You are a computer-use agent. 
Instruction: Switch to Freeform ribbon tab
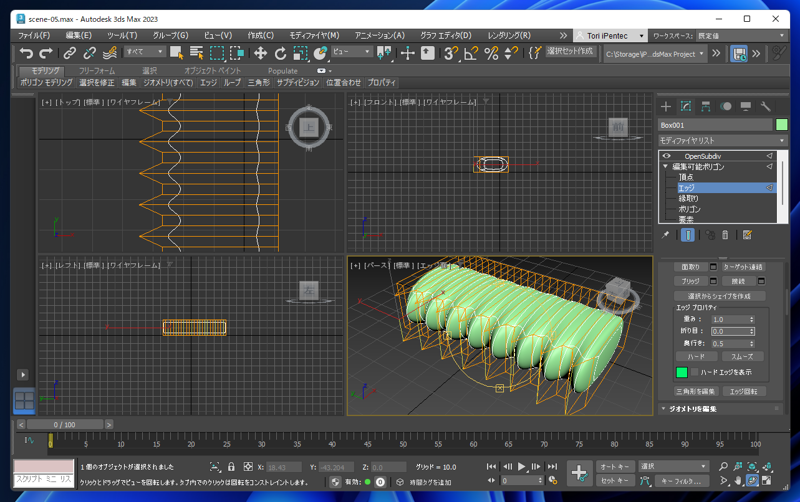pyautogui.click(x=96, y=70)
